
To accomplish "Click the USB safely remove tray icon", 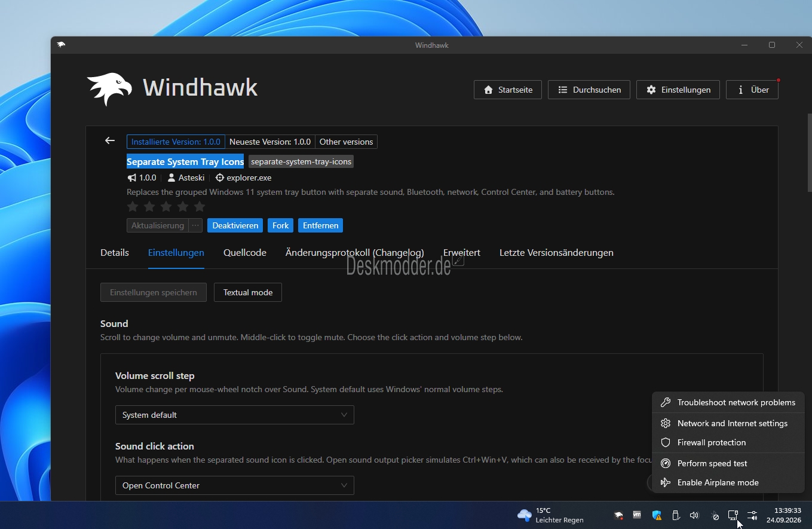I will [x=676, y=515].
